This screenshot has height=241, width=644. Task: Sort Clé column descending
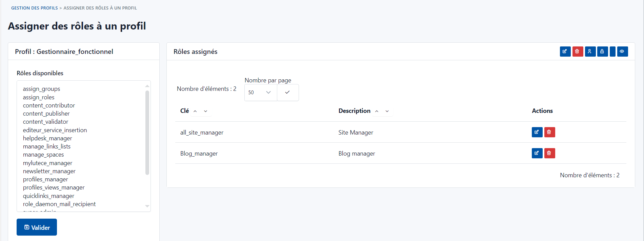[x=205, y=111]
